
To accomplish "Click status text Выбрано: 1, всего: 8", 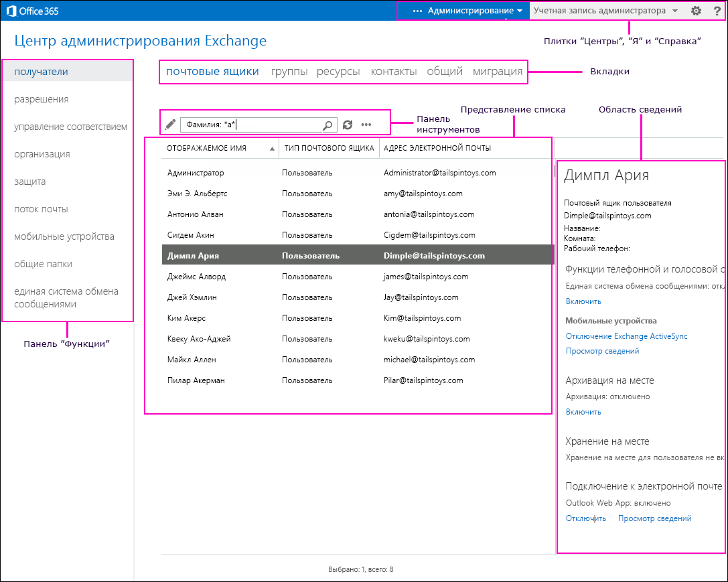I will [360, 569].
